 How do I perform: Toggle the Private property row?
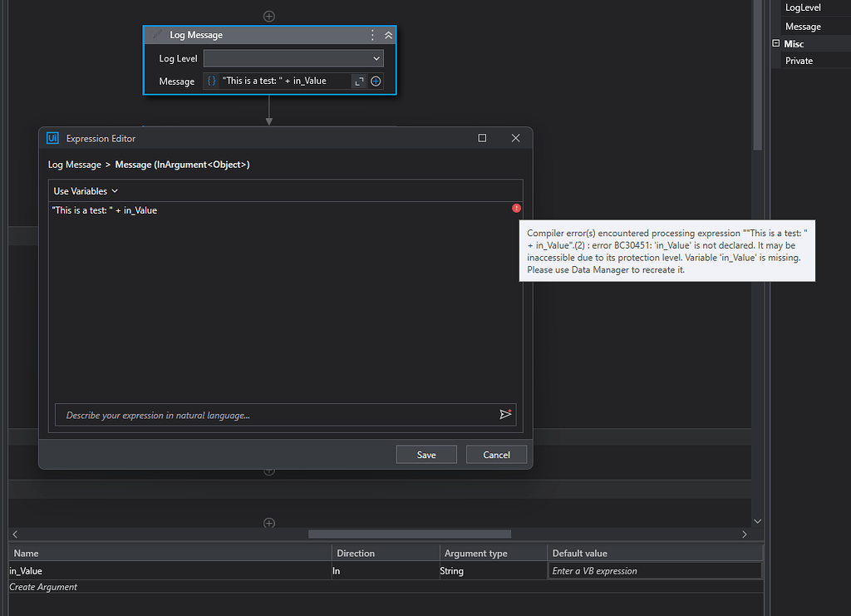click(x=799, y=60)
